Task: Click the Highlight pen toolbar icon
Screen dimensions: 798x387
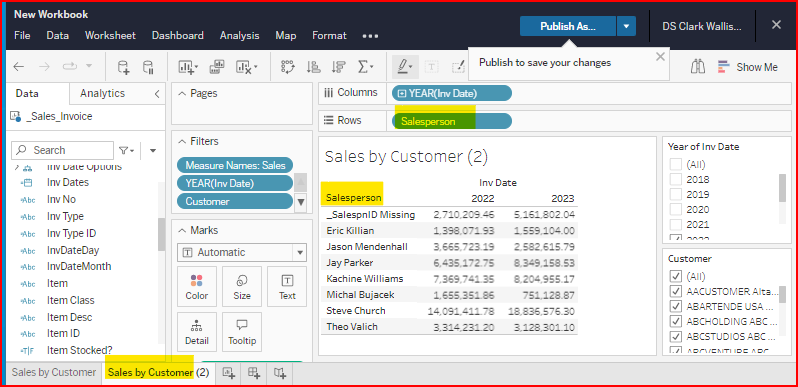Action: pos(406,67)
